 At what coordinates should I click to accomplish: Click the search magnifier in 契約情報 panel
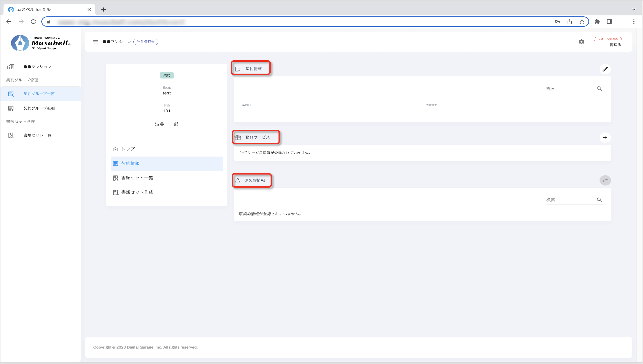coord(599,89)
